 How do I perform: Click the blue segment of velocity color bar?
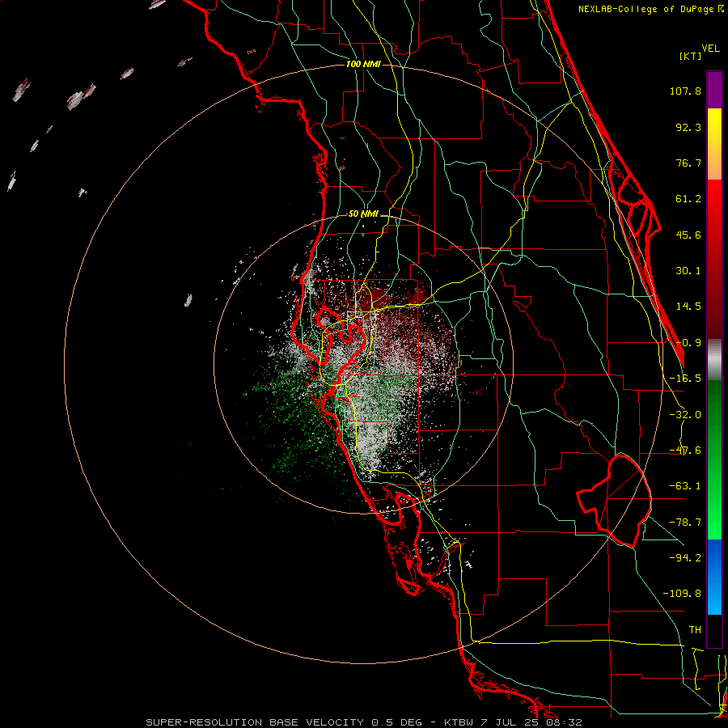click(714, 577)
